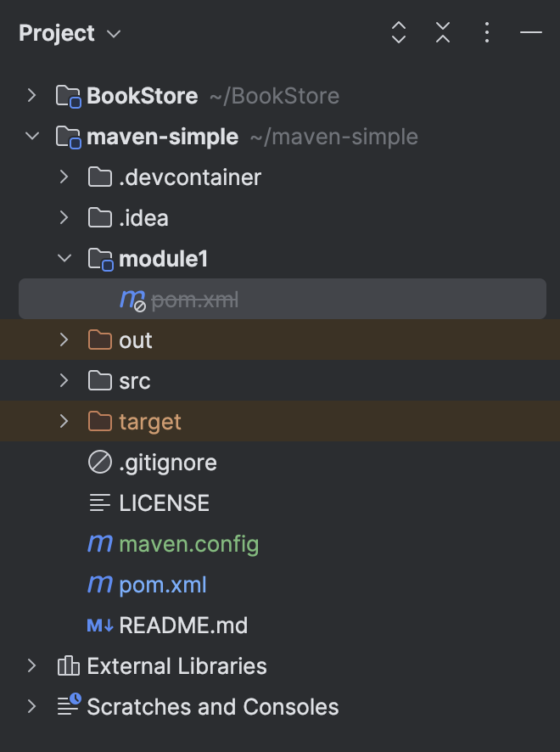Click the Maven icon beside the bottom pom.xml
560x752 pixels.
coord(99,584)
